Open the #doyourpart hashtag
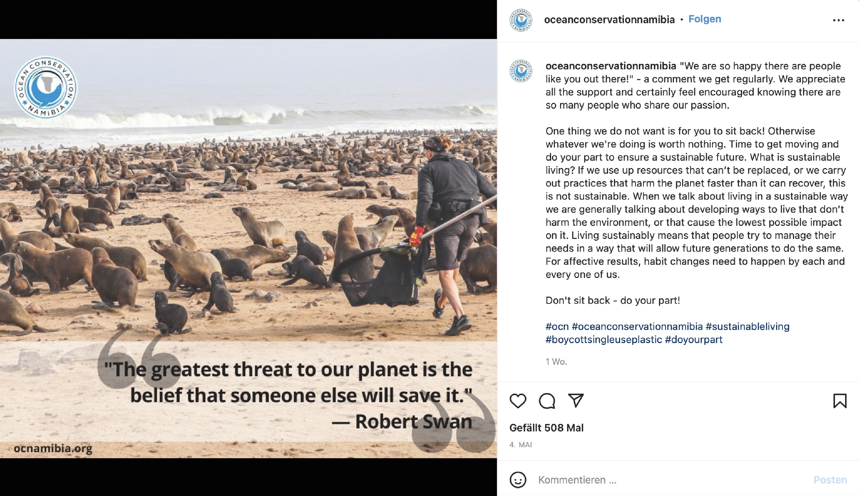Viewport: 868px width, 496px height. click(x=694, y=339)
